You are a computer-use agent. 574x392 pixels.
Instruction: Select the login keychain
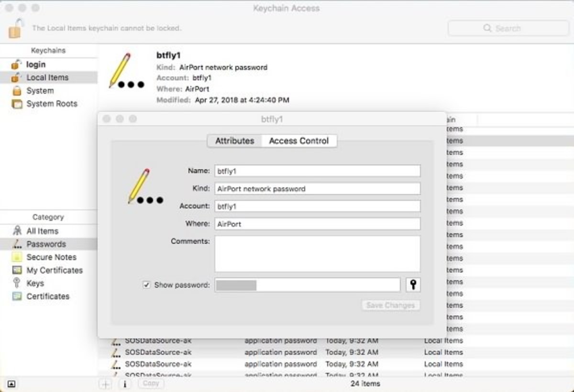(36, 64)
